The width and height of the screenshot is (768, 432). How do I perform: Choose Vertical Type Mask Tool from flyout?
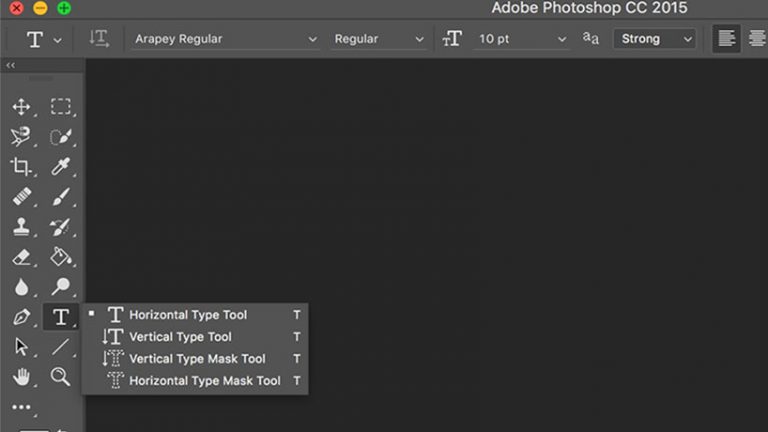pos(195,359)
